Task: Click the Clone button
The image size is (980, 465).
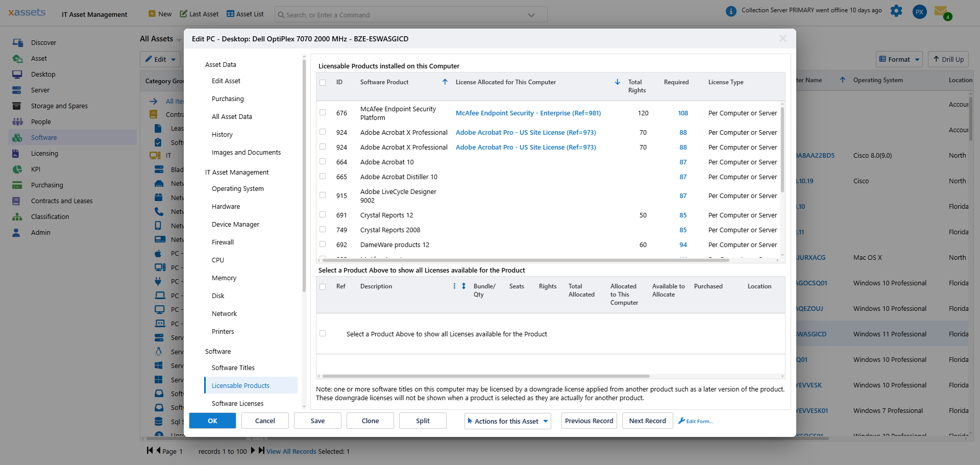Action: (x=370, y=420)
